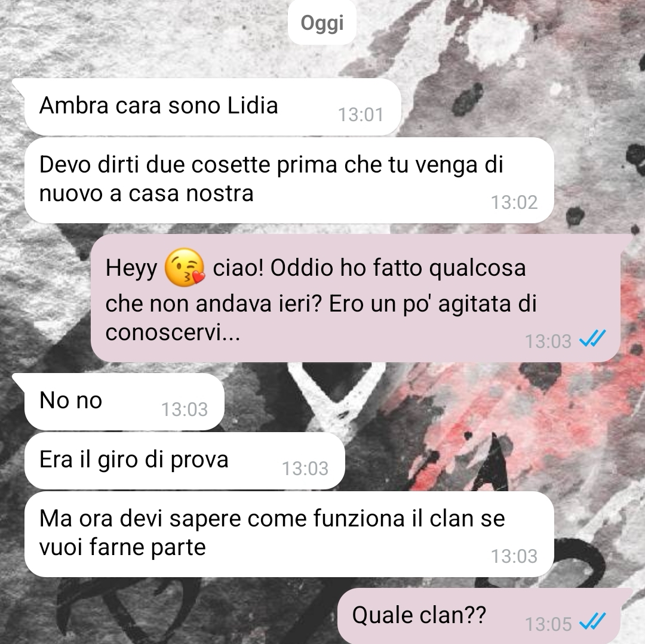Select the 'Ma ora devi sapere' clan message
This screenshot has height=644, width=645.
pos(289,534)
